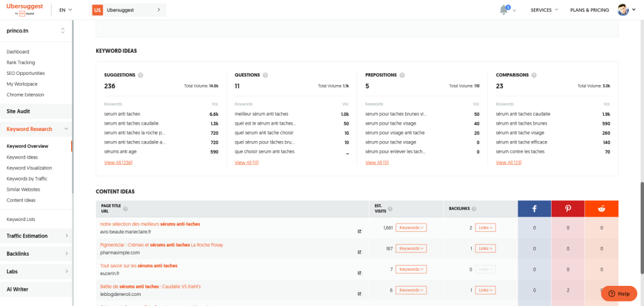
Task: Click the Facebook column header icon
Action: pos(535,209)
